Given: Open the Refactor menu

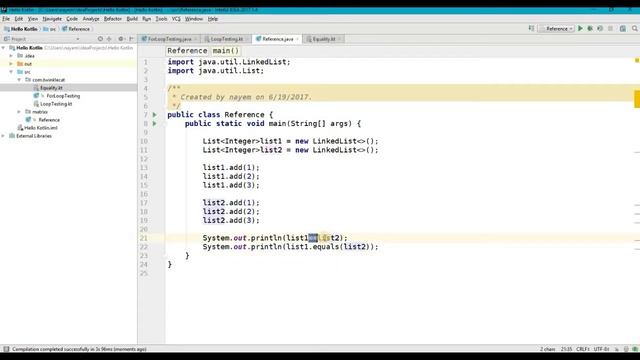Looking at the screenshot, I should 113,19.
